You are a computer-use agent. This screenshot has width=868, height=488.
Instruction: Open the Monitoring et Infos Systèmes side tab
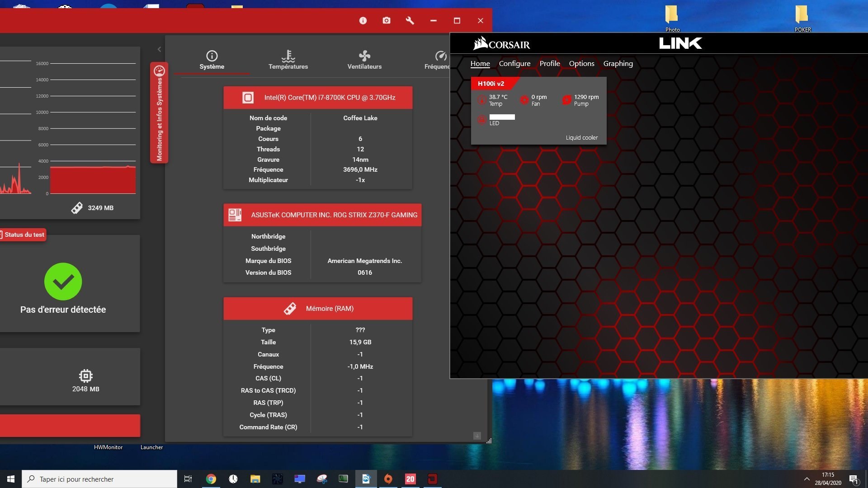159,113
